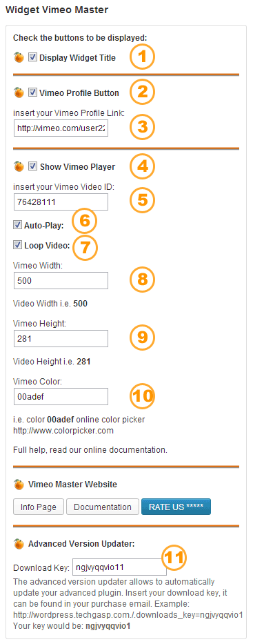Viewport: 253px width, 644px height.
Task: Toggle the Auto-Play checkbox
Action: pyautogui.click(x=17, y=225)
